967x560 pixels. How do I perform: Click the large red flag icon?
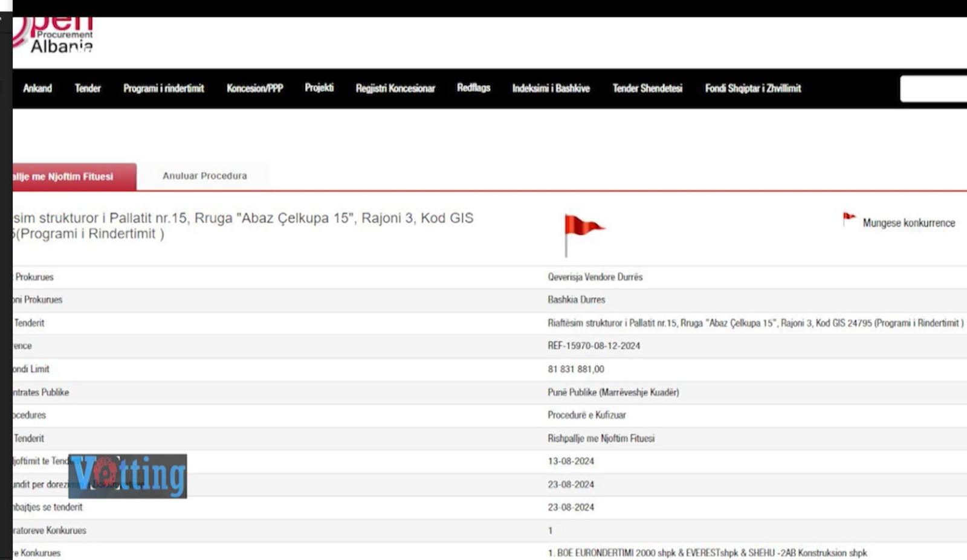click(584, 235)
